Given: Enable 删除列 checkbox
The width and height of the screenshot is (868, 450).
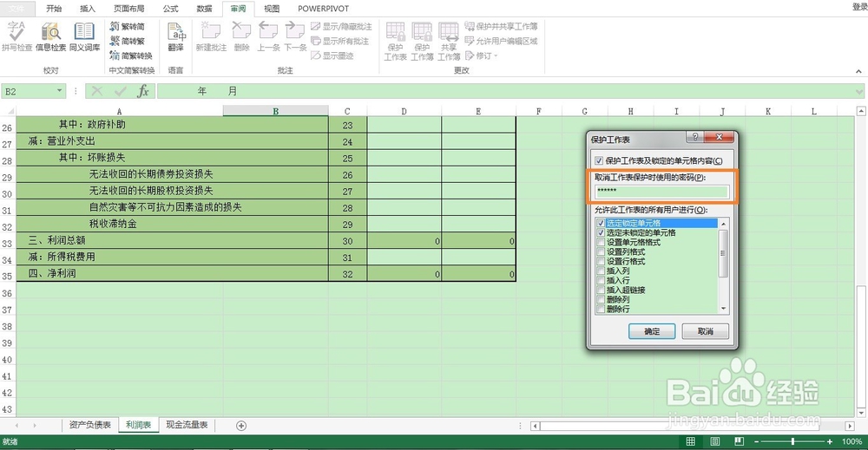Looking at the screenshot, I should (x=600, y=299).
